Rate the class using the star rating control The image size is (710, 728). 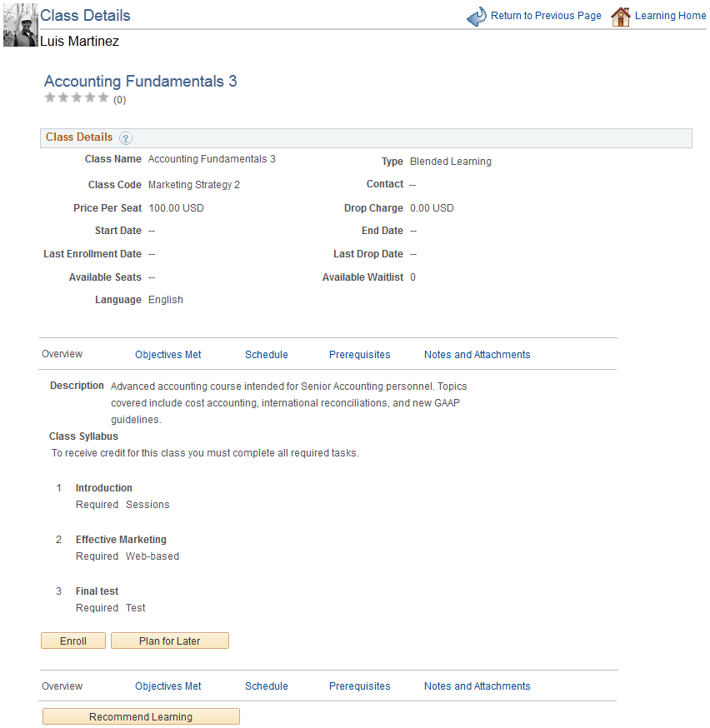pos(77,97)
